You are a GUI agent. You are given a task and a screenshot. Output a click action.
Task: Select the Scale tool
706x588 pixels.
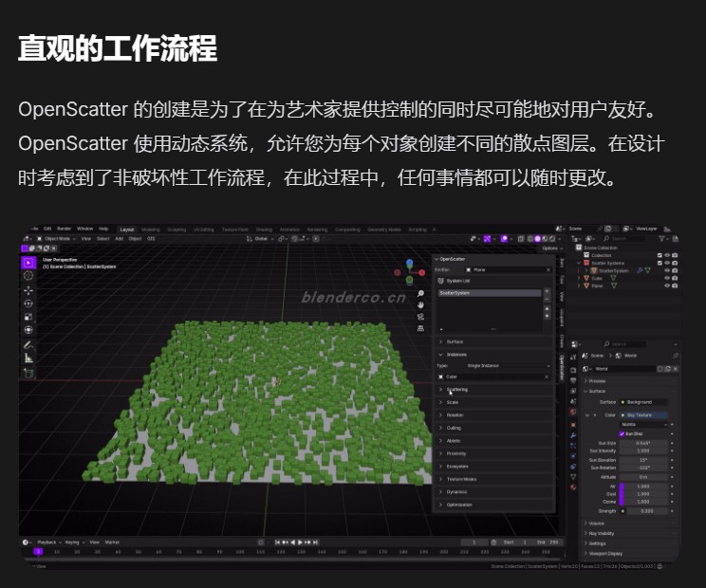click(28, 317)
